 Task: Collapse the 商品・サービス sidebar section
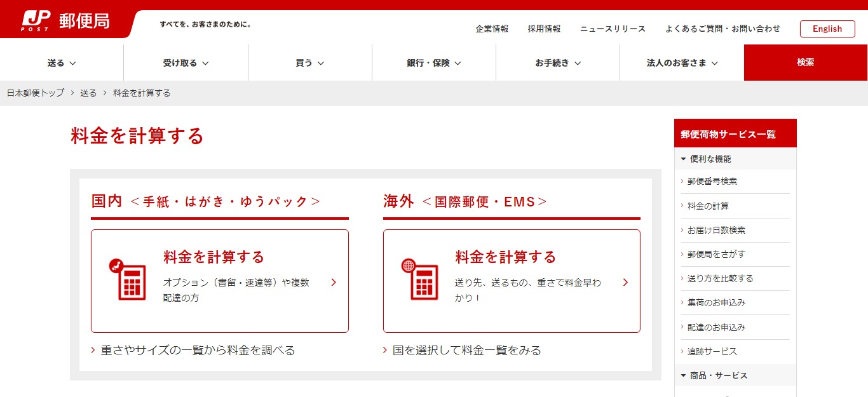(x=735, y=375)
